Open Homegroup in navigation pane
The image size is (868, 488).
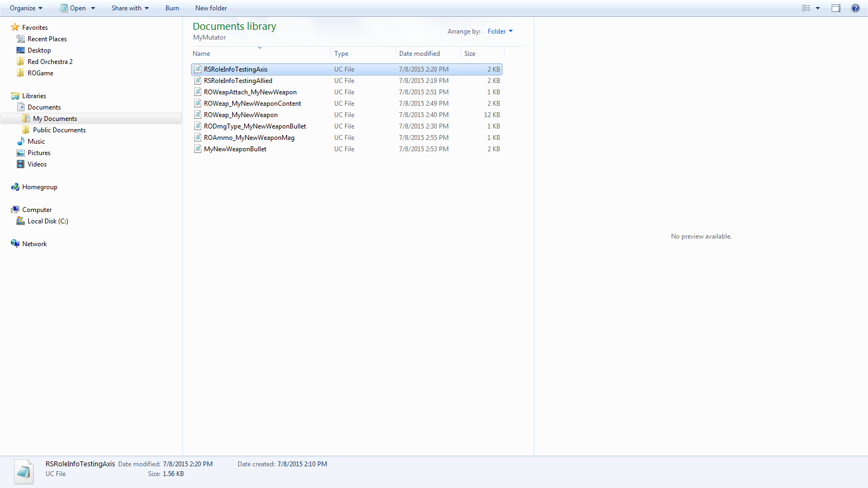click(x=40, y=187)
